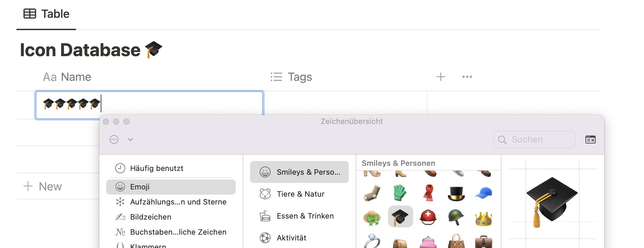Image resolution: width=644 pixels, height=248 pixels.
Task: Open the circled ellipsis action menu
Action: point(113,139)
